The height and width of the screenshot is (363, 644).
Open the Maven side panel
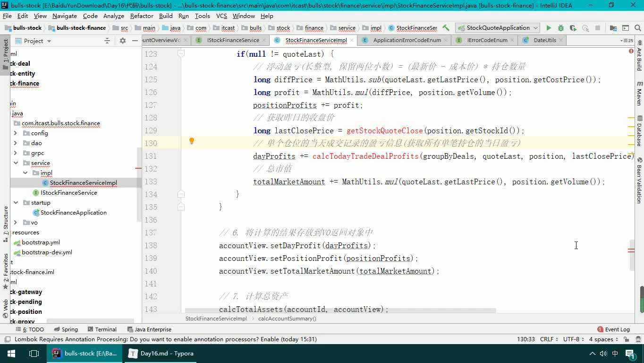(x=639, y=94)
